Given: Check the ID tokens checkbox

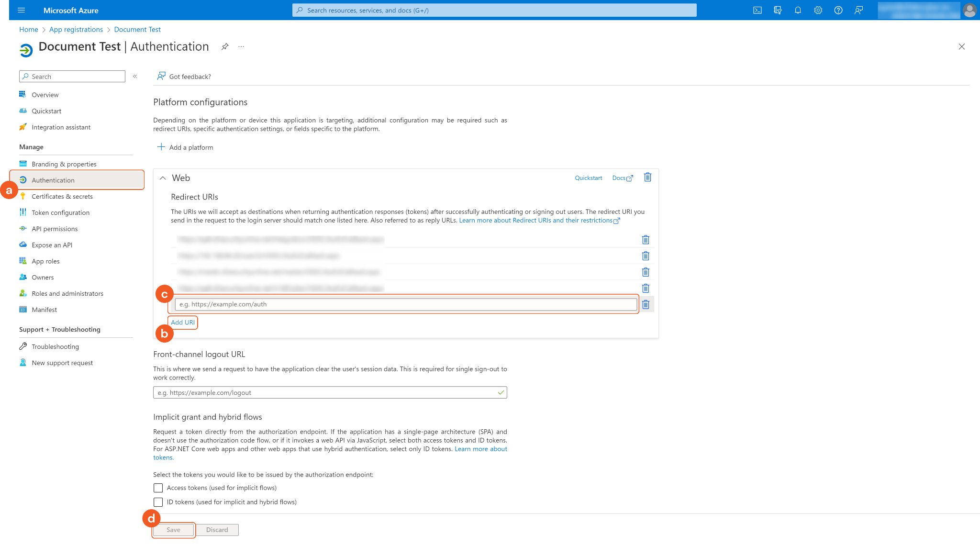Looking at the screenshot, I should 158,502.
